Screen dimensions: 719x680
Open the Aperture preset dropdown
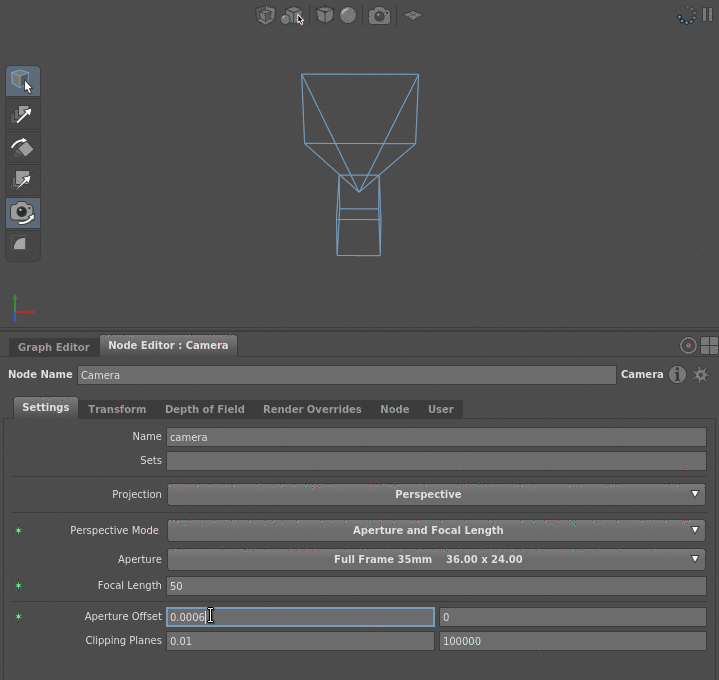click(x=436, y=559)
